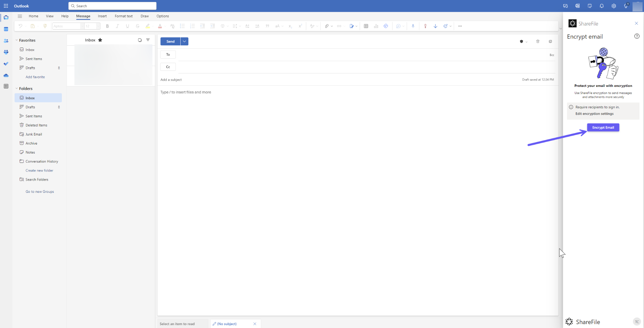Open the Home ribbon tab
This screenshot has height=328, width=644.
coord(33,16)
